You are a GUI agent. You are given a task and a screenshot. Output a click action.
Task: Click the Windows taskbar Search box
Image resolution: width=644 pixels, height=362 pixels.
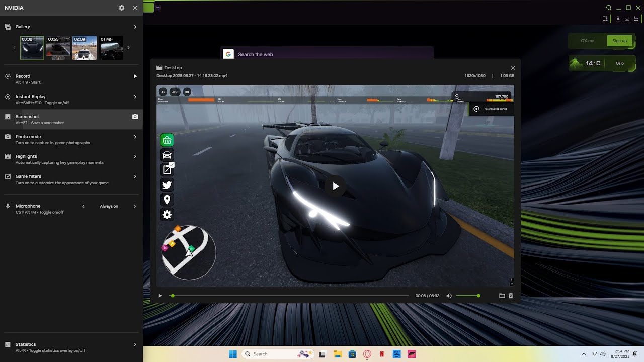coord(278,354)
